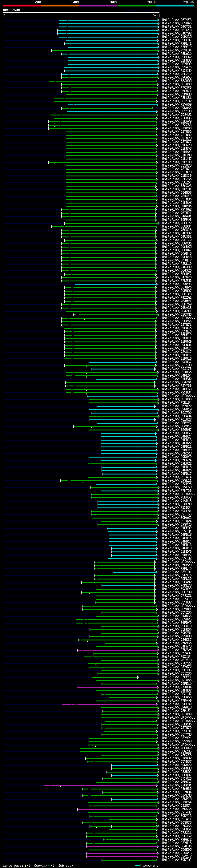Select hit label UniRef100_A7R366
This screenshot has height=868, width=197.
[x=177, y=826]
